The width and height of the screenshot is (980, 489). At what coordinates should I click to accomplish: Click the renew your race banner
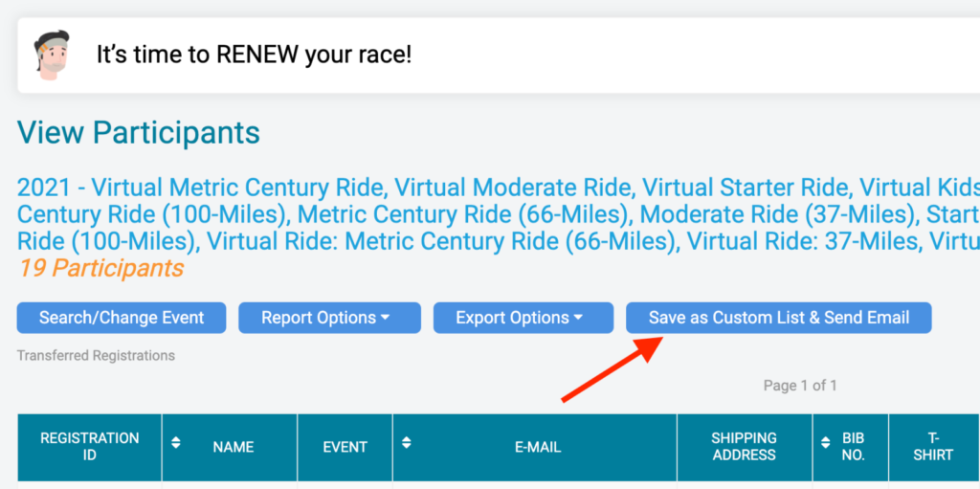pyautogui.click(x=499, y=56)
